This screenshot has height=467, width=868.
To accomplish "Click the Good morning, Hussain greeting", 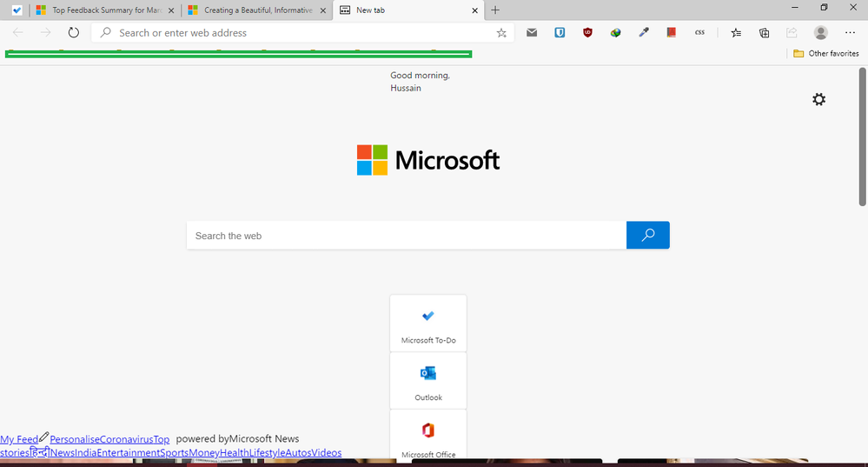I will 420,82.
